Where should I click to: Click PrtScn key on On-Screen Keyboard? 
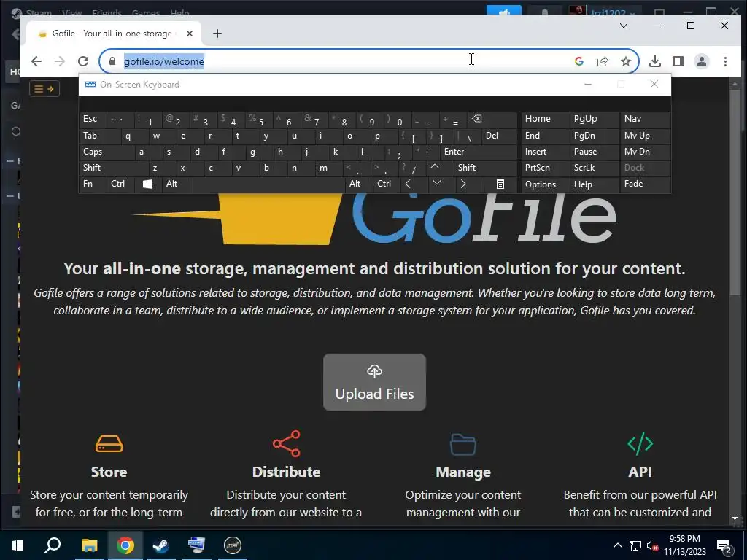546,168
